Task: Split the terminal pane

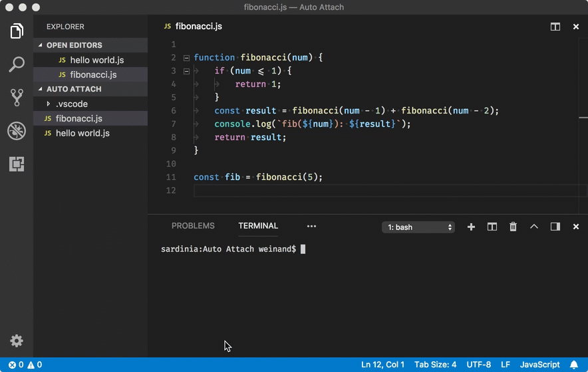Action: point(492,227)
